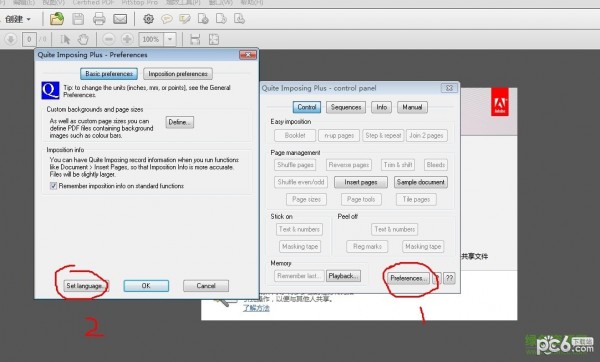This screenshot has width=600, height=362.
Task: Close the Quite Imposing Plus Preferences dialog
Action: (248, 55)
